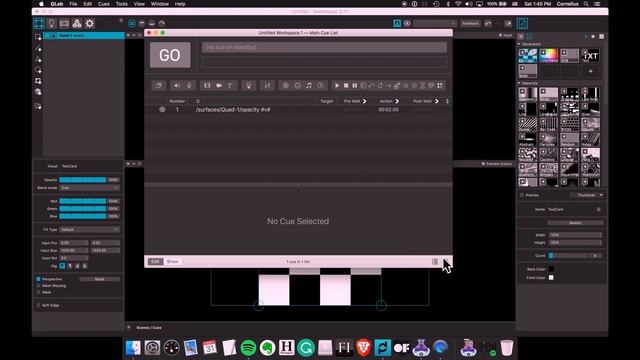Add a Light cue with the bulb icon
The image size is (640, 360).
coord(249,85)
